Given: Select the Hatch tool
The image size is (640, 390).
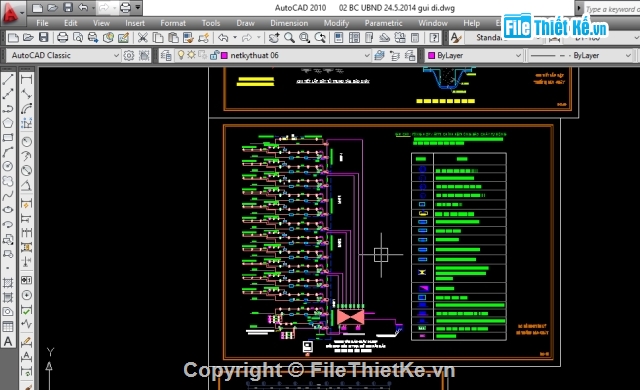Looking at the screenshot, I should pos(8,282).
